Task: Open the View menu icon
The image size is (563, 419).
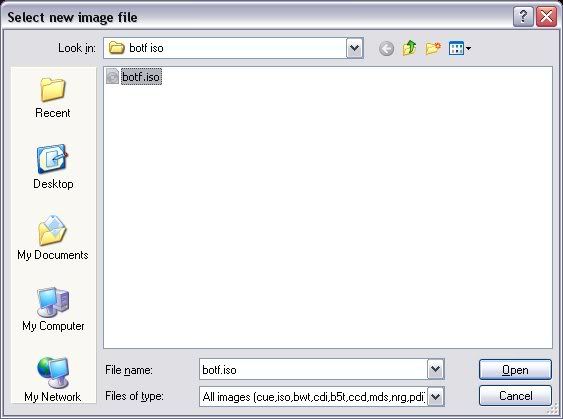Action: pyautogui.click(x=456, y=48)
